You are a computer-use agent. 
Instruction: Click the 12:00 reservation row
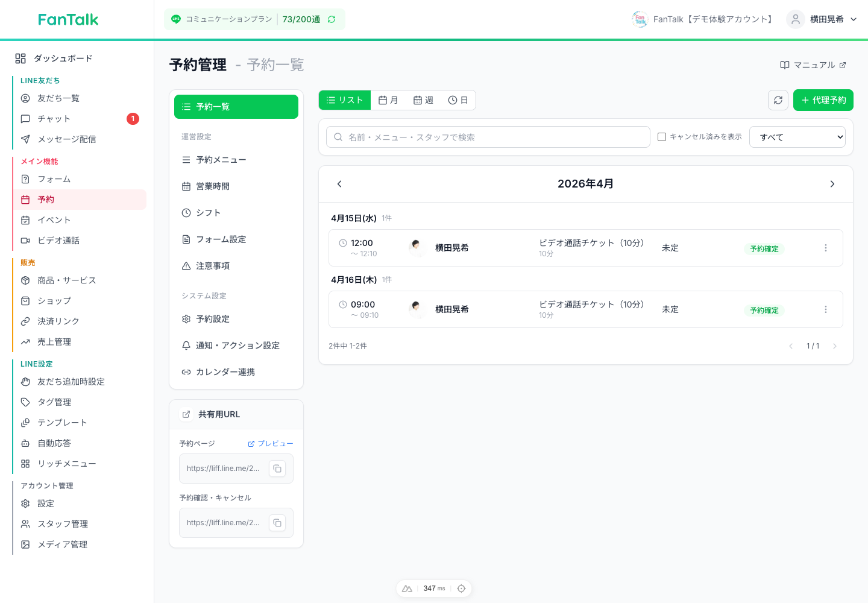click(x=586, y=248)
